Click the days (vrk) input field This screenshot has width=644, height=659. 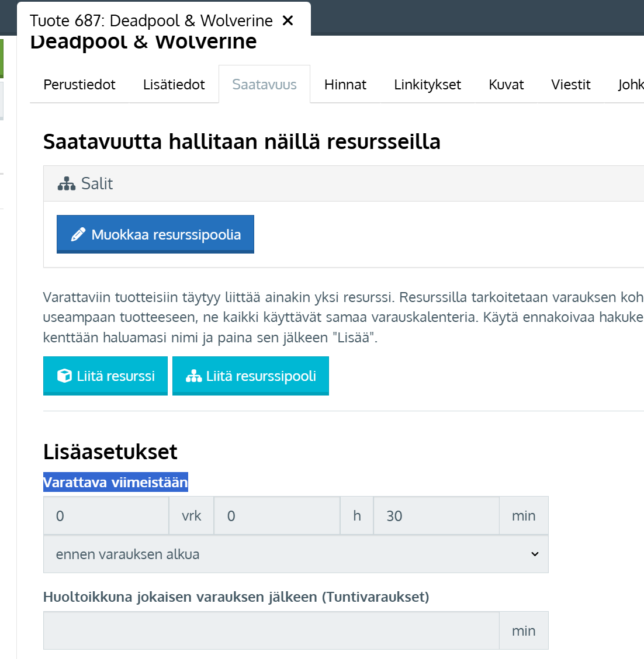(x=106, y=516)
